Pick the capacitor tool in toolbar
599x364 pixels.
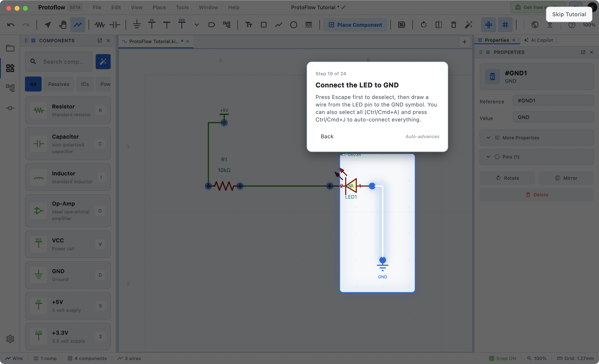[x=115, y=25]
